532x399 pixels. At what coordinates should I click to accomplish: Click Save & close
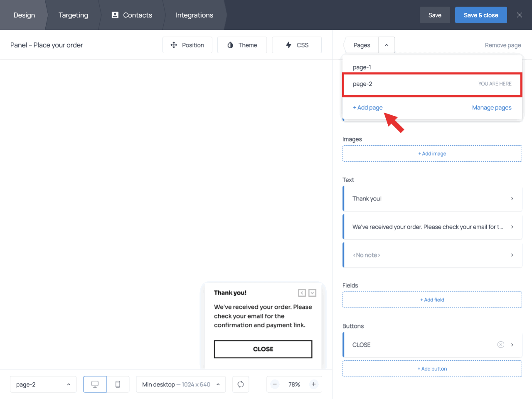(x=481, y=15)
